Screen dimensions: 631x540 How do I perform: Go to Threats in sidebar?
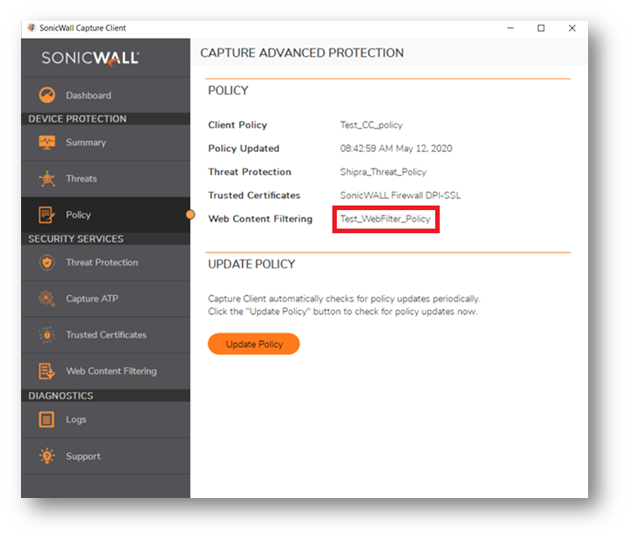click(x=81, y=179)
